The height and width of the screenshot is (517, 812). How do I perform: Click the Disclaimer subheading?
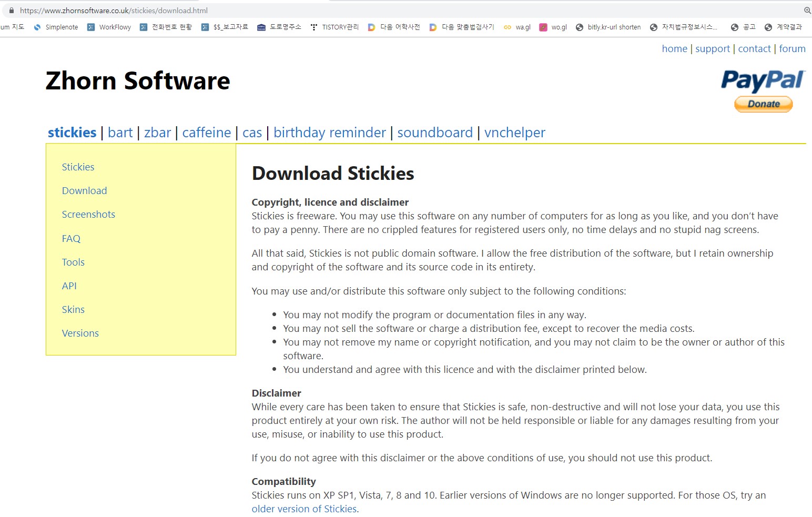click(x=276, y=393)
